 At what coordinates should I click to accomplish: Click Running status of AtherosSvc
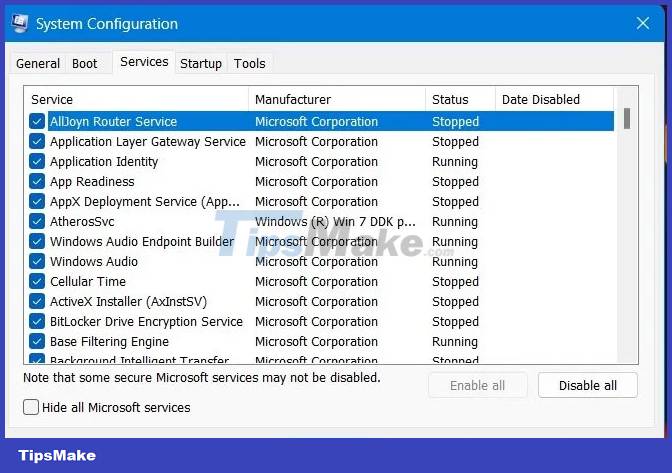(x=455, y=222)
